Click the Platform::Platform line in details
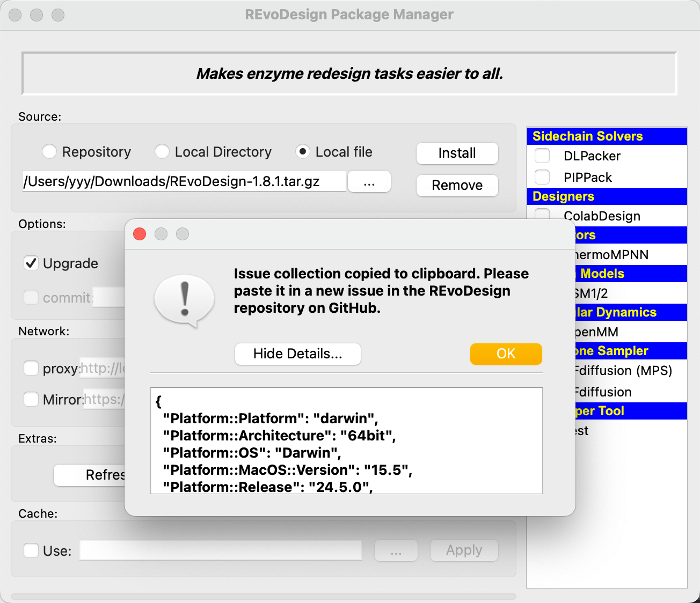 coord(270,418)
